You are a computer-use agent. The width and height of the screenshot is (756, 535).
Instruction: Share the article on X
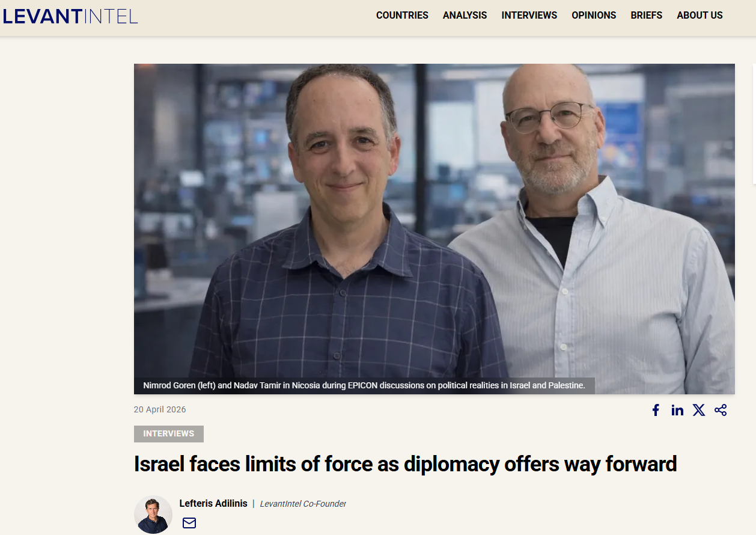click(699, 410)
